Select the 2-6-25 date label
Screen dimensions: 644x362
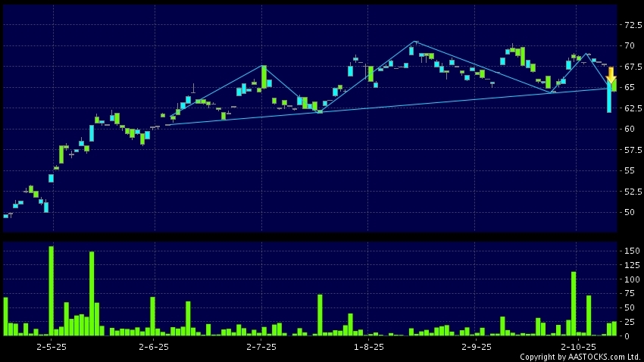tap(154, 346)
